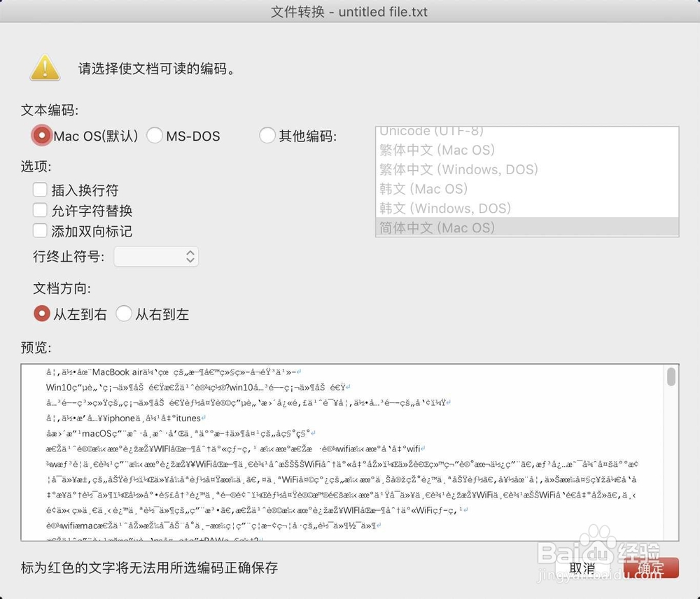Viewport: 700px width, 599px height.
Task: Click the preview line starting with Win10
Action: pos(198,388)
